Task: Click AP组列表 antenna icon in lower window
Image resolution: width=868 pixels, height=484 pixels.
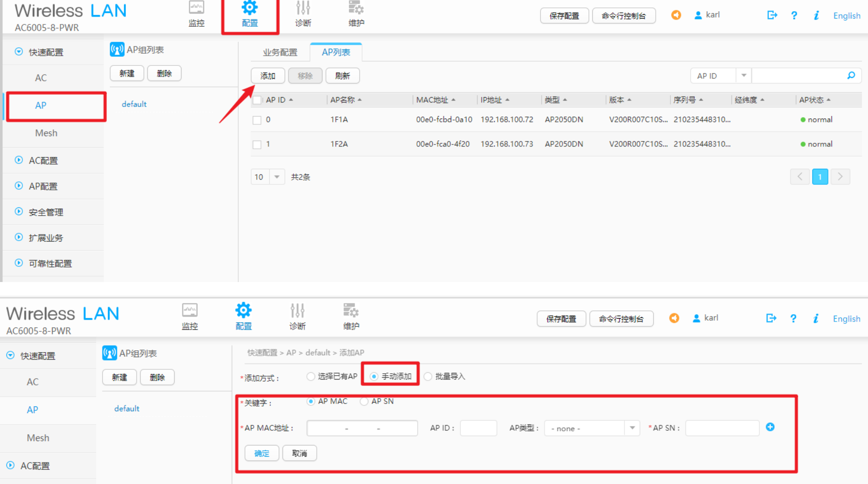Action: point(109,353)
